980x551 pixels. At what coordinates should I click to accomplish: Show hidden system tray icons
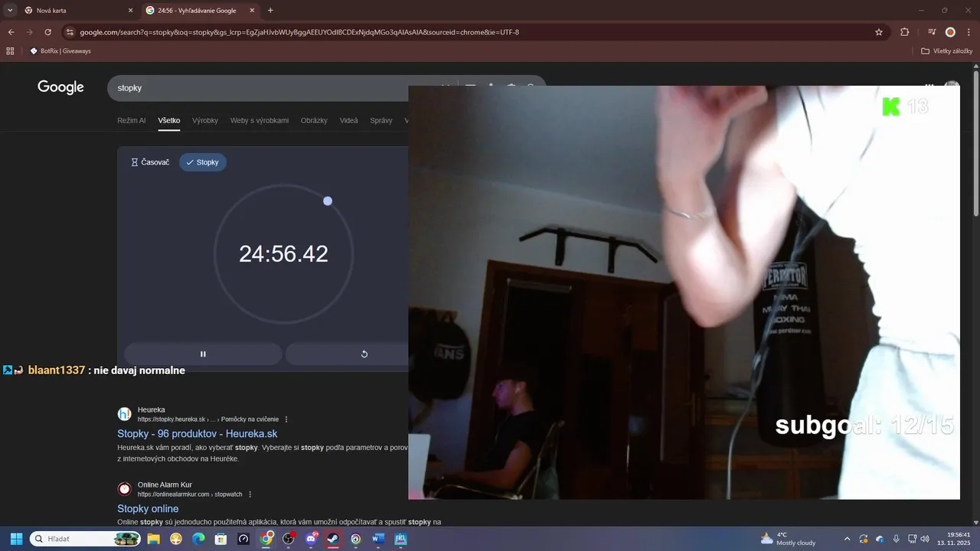click(847, 539)
